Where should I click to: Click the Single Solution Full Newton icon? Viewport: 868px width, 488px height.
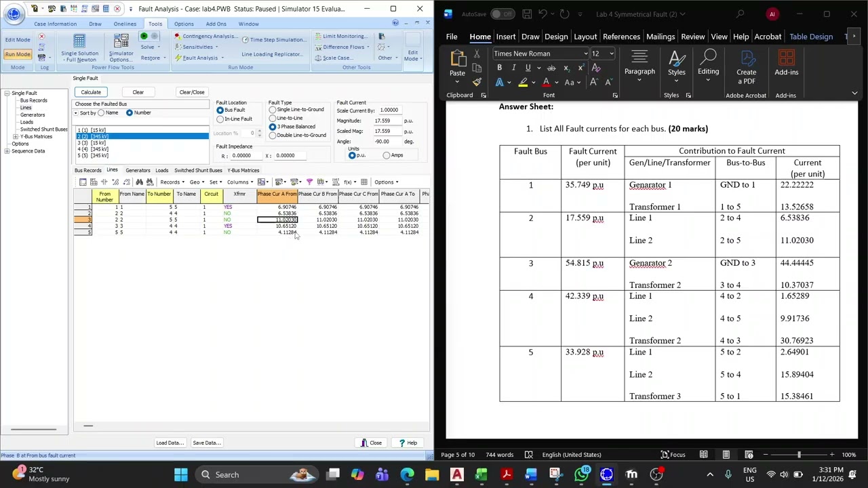pyautogui.click(x=79, y=48)
